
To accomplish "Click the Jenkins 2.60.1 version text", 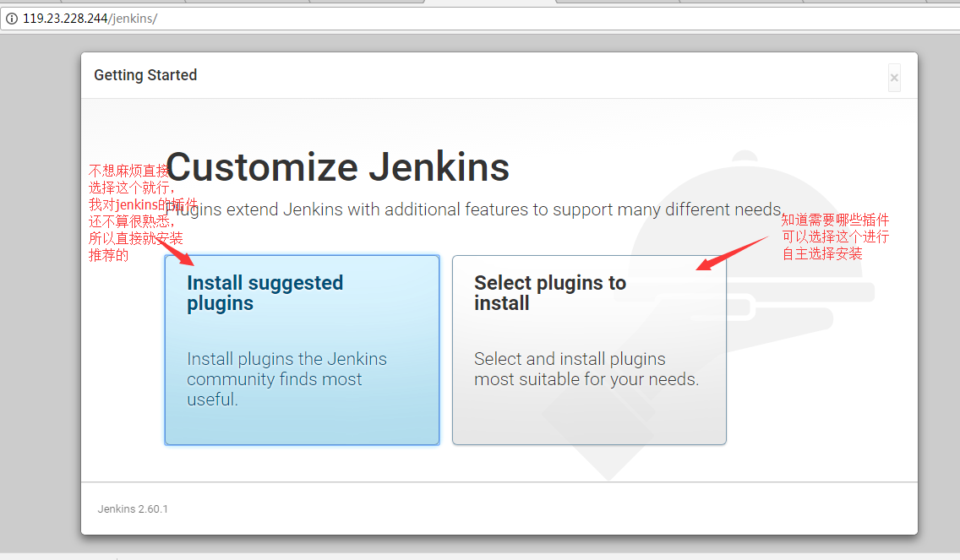I will click(133, 508).
